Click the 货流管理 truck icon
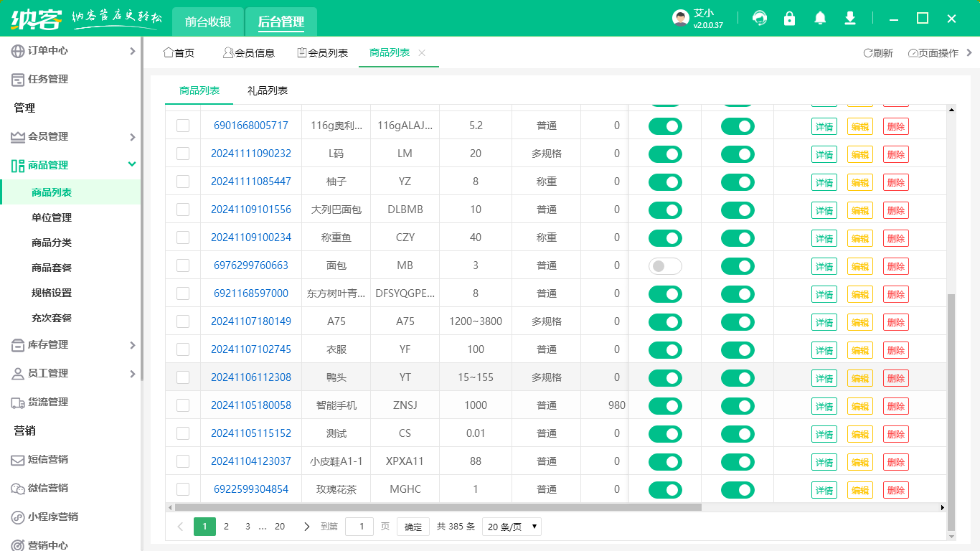 click(18, 402)
